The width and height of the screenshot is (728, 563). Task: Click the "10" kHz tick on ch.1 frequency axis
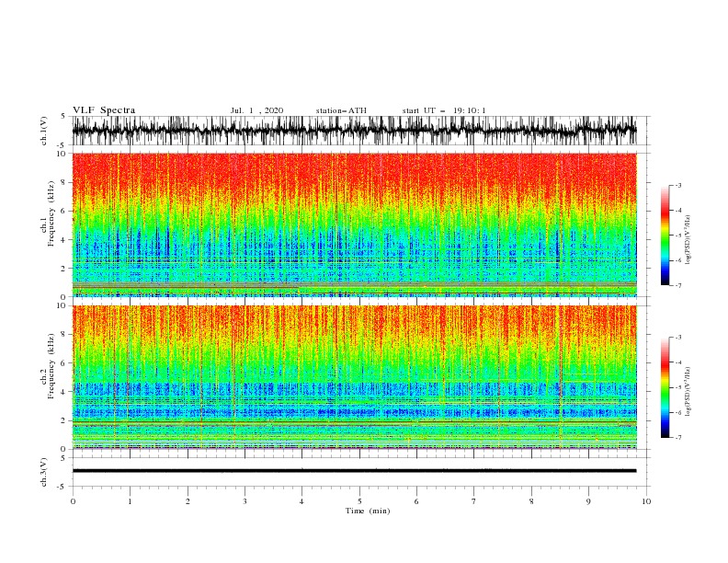(x=63, y=154)
